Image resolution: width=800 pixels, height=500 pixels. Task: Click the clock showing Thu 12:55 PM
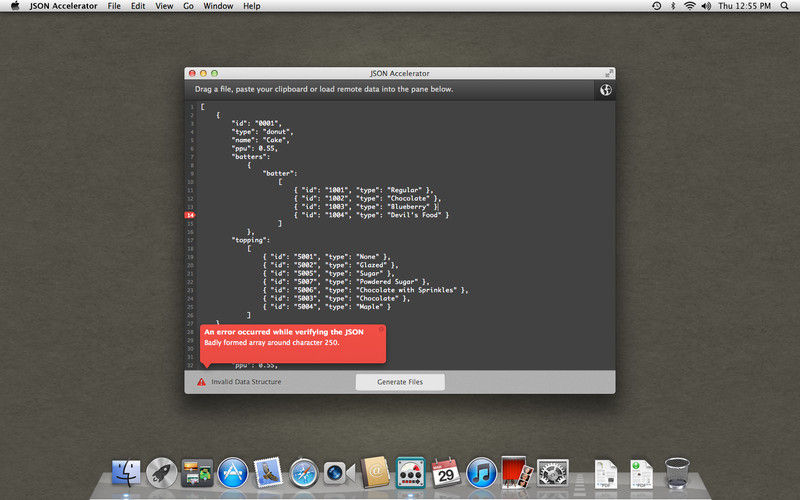click(x=744, y=6)
